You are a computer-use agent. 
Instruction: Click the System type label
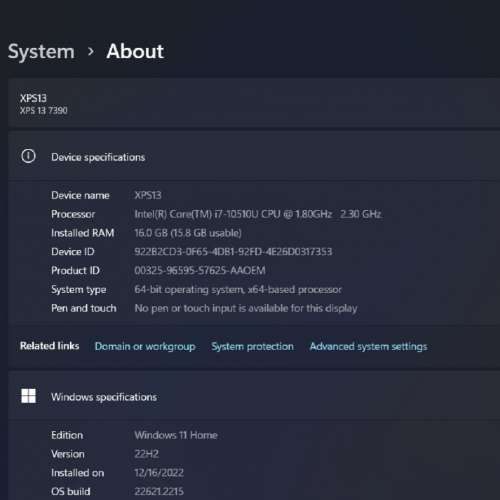pos(79,290)
